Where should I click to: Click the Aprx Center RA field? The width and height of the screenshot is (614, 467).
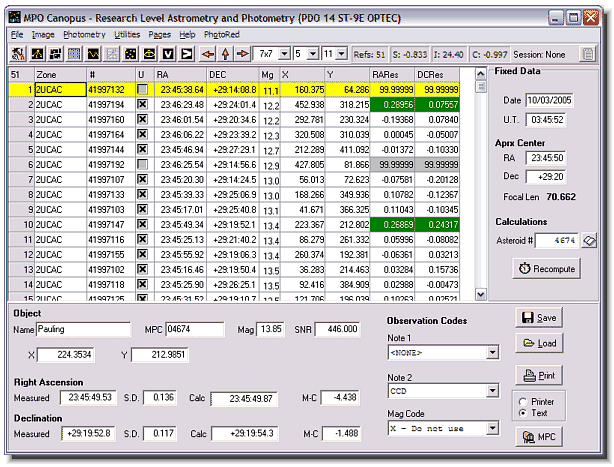pyautogui.click(x=546, y=158)
